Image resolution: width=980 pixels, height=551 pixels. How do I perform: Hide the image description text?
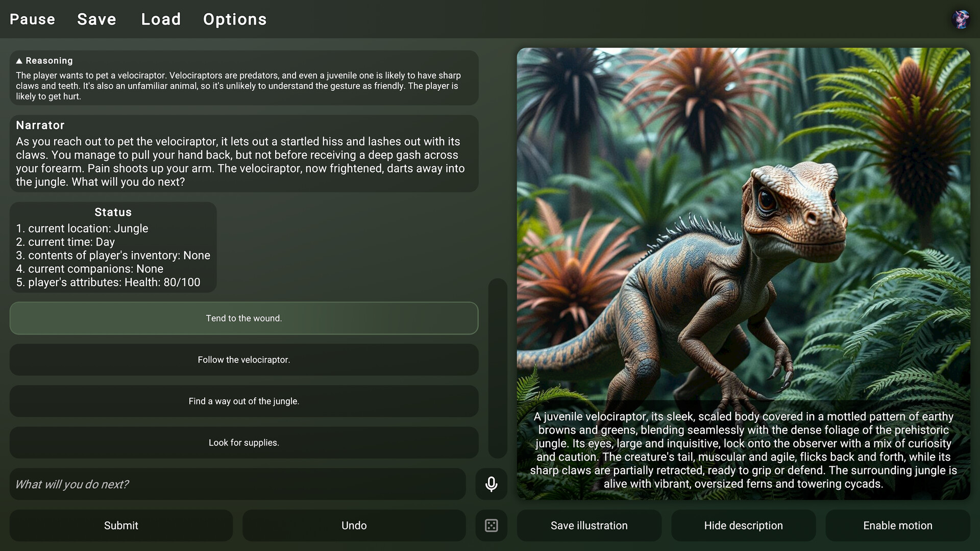point(743,525)
